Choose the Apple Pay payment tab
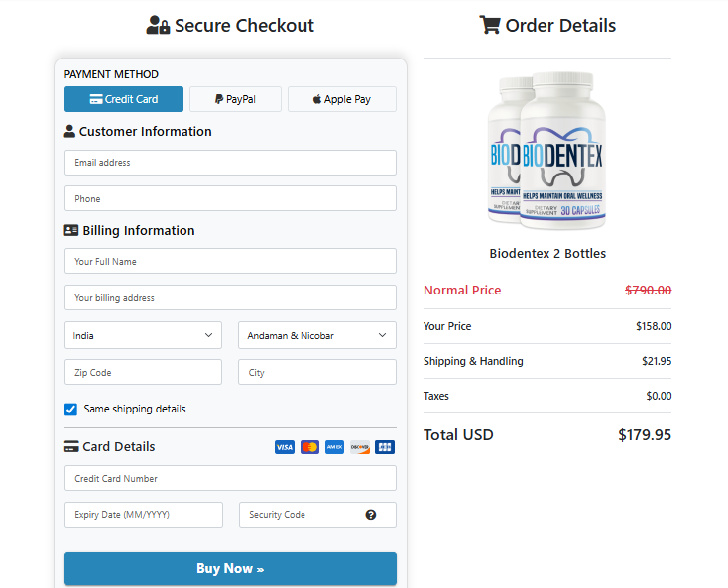Screen dimensions: 728x588 tap(341, 99)
